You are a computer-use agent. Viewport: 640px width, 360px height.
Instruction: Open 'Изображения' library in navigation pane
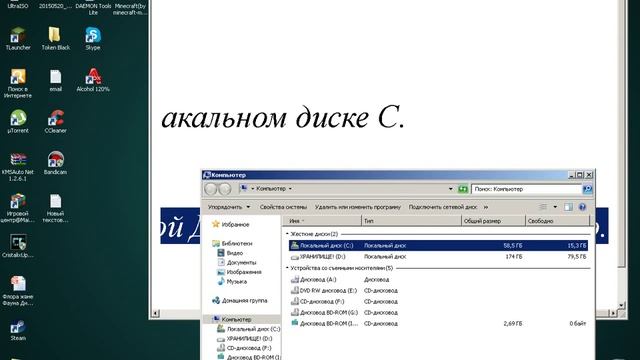coord(239,272)
